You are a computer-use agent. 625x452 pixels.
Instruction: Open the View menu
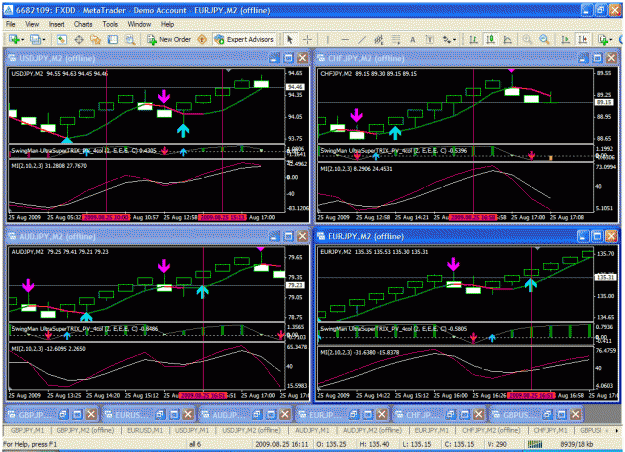pos(32,24)
